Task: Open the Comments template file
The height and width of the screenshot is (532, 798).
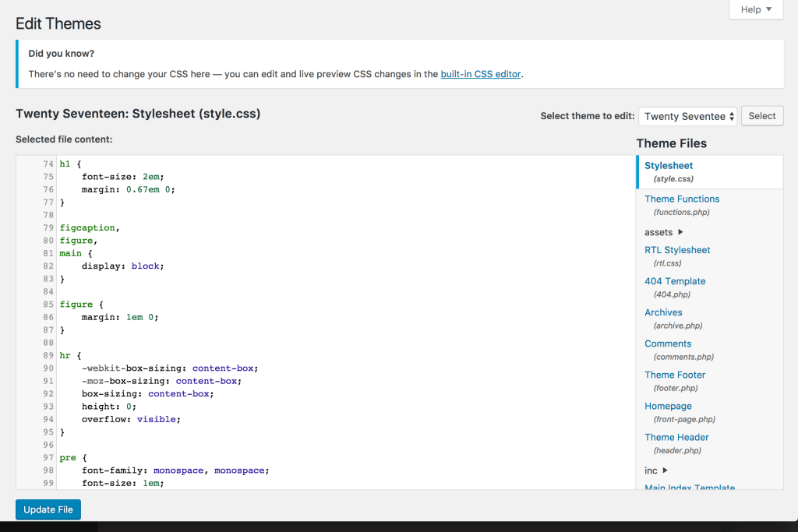Action: [x=668, y=343]
